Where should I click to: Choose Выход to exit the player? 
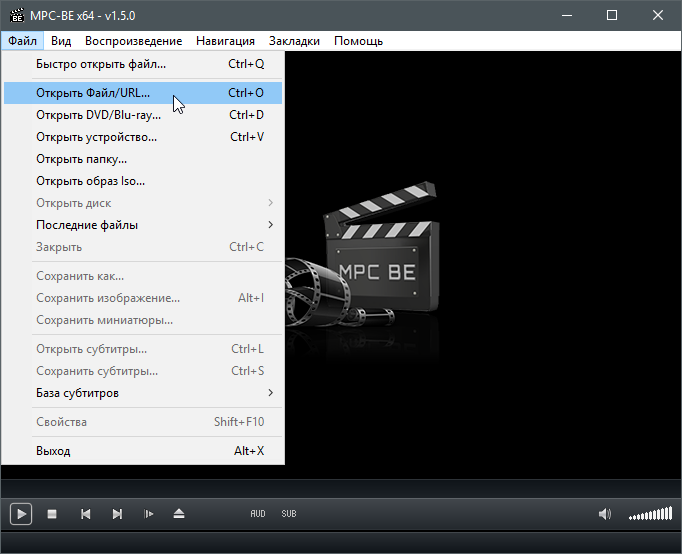coord(143,451)
